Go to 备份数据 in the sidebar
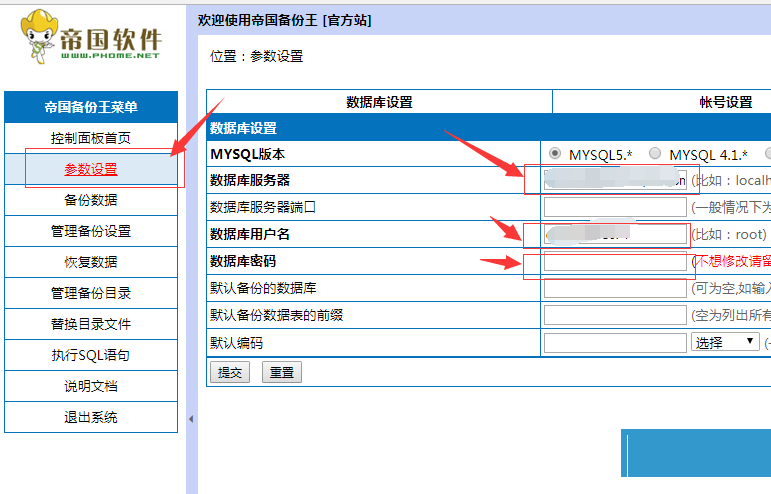This screenshot has height=494, width=771. click(91, 200)
